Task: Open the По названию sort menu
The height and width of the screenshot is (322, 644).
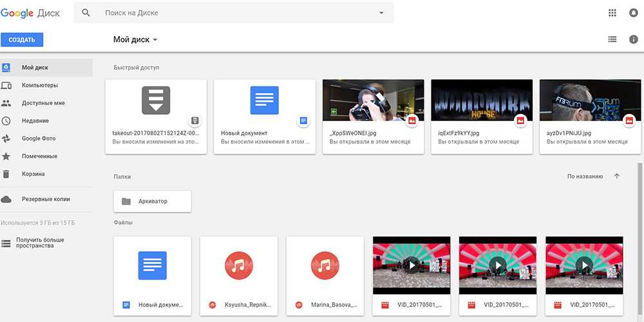Action: click(x=585, y=176)
